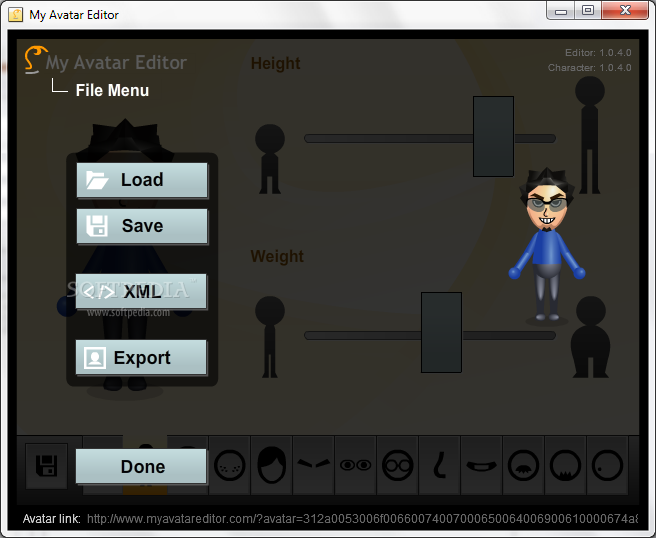Open the hair style category icon
Viewport: 656px width, 538px height.
pyautogui.click(x=272, y=465)
